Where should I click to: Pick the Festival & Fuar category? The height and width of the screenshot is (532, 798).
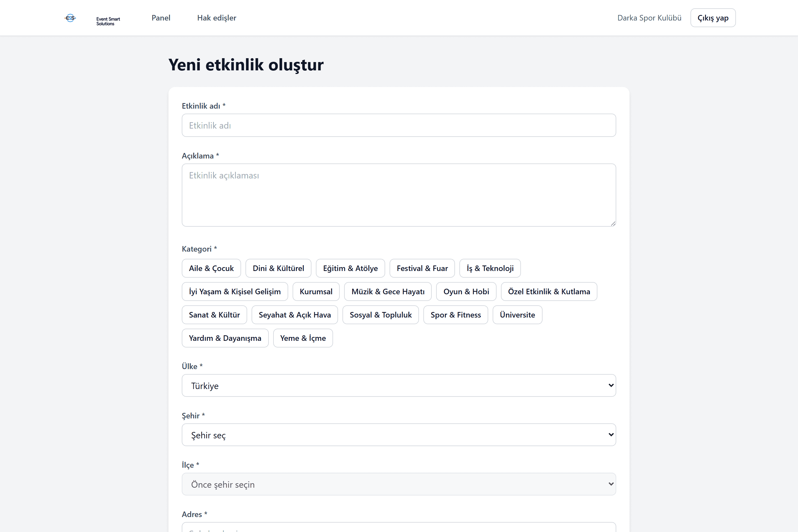(x=422, y=268)
